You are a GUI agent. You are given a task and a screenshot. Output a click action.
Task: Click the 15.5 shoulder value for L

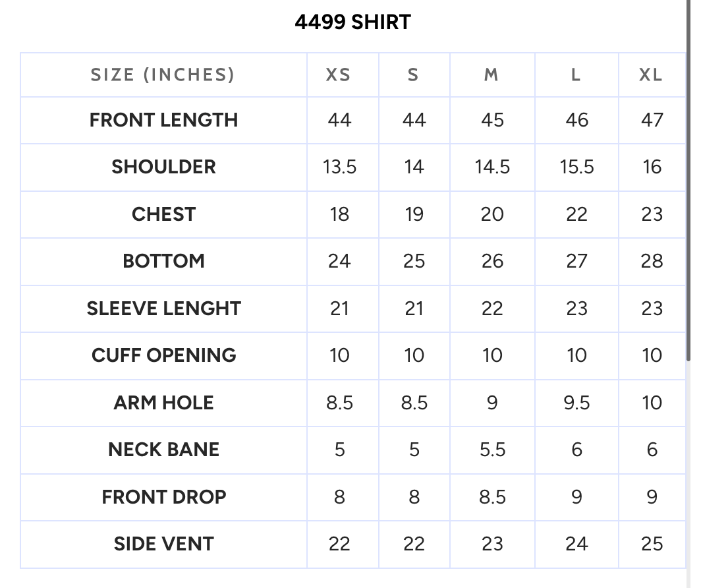click(x=576, y=167)
